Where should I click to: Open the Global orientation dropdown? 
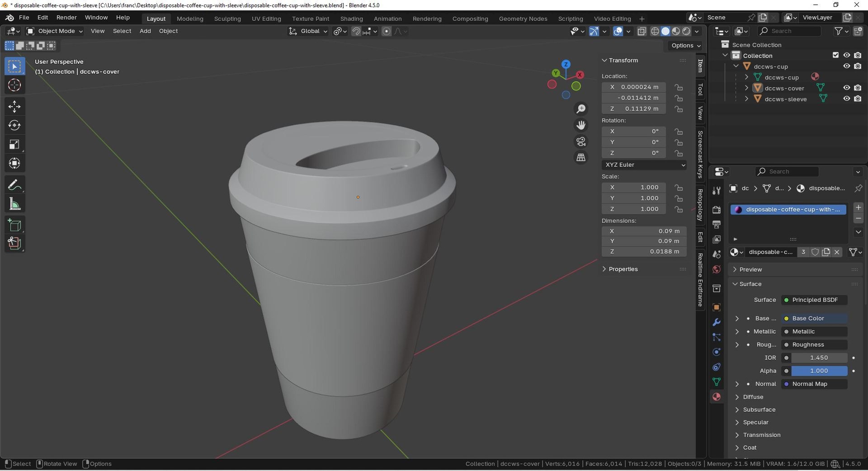[308, 31]
